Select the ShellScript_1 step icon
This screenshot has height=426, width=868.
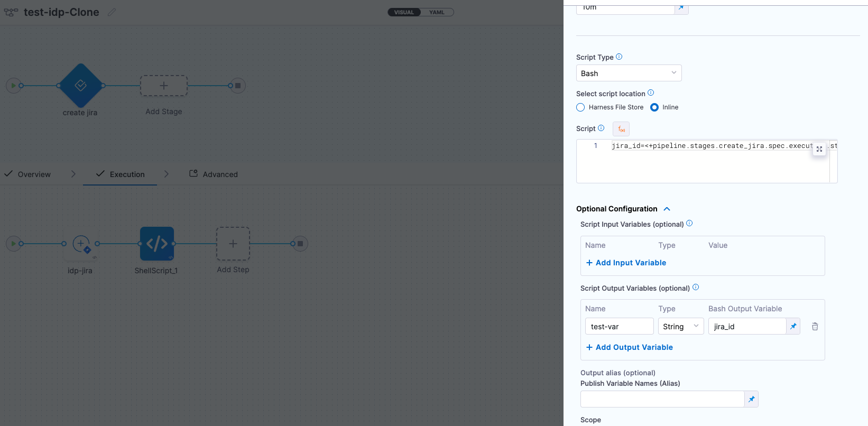click(x=157, y=244)
